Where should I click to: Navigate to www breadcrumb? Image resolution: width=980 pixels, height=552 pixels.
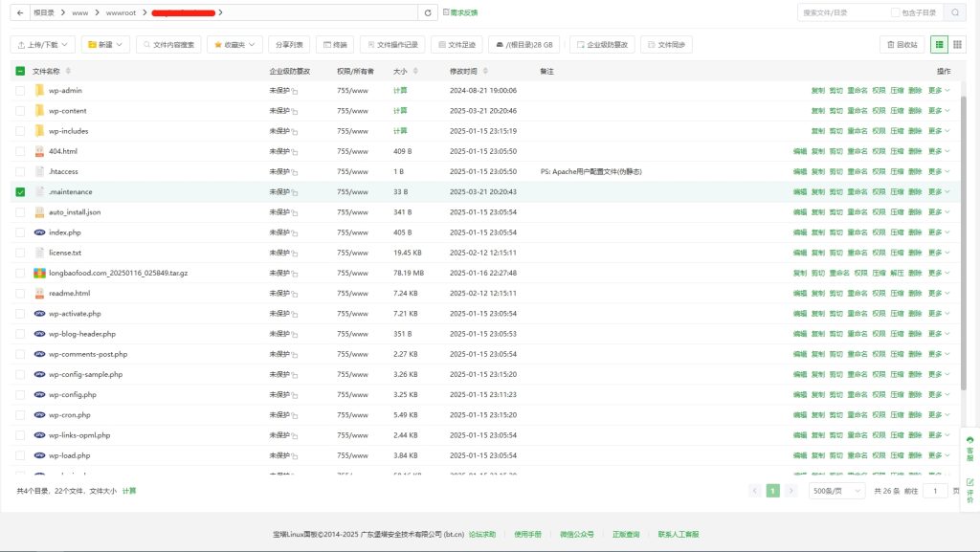click(x=80, y=12)
